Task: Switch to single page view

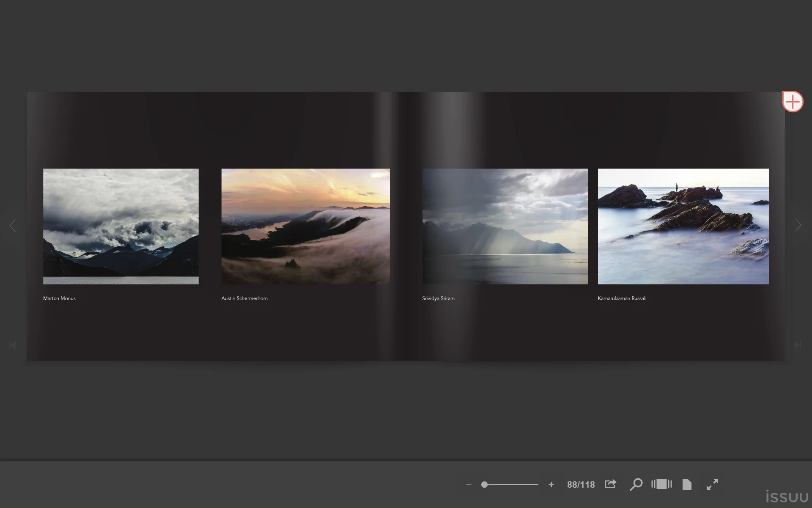Action: 687,484
